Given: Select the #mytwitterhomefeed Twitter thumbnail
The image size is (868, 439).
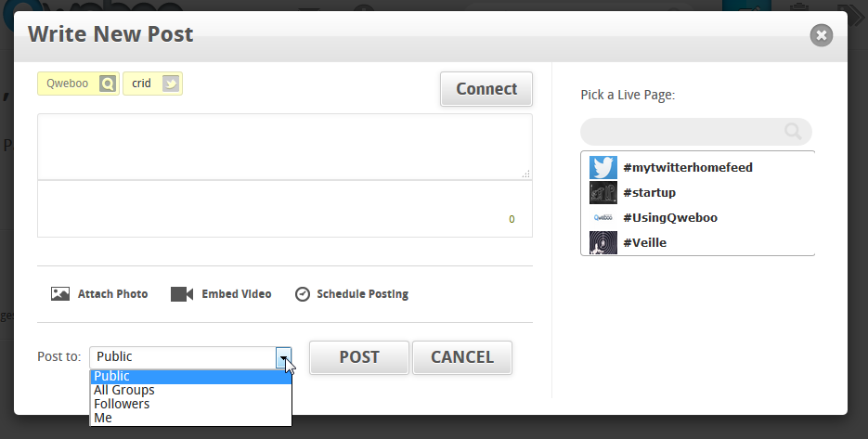Looking at the screenshot, I should (603, 168).
